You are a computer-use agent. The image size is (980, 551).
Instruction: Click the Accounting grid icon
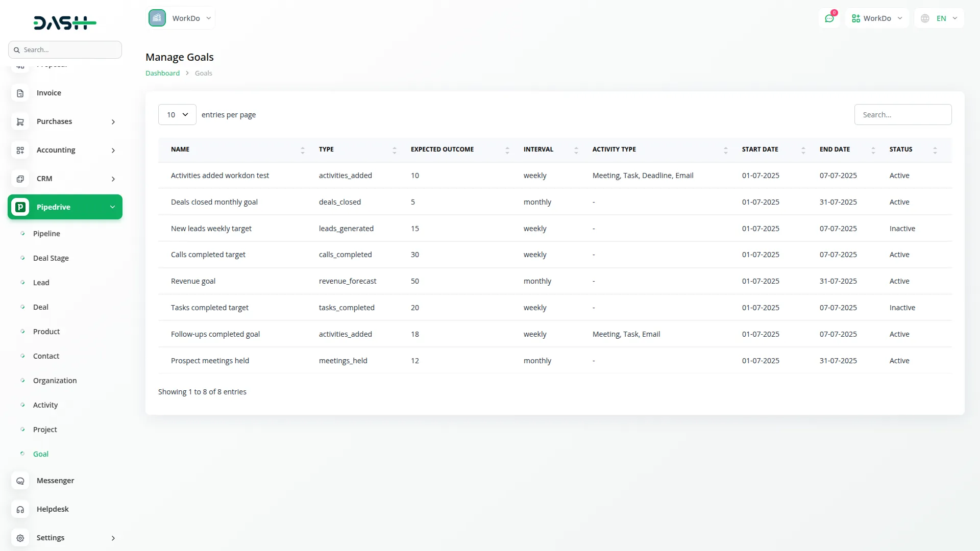tap(20, 150)
